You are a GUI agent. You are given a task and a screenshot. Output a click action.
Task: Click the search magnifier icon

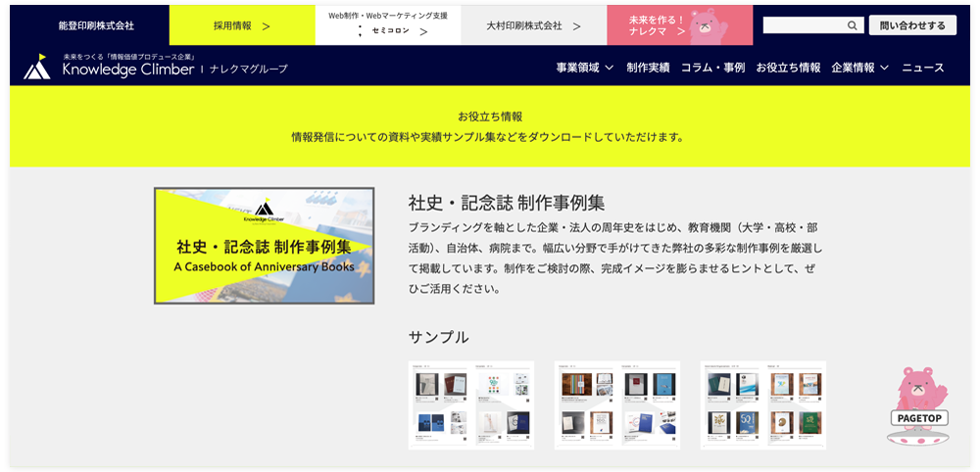tap(852, 25)
